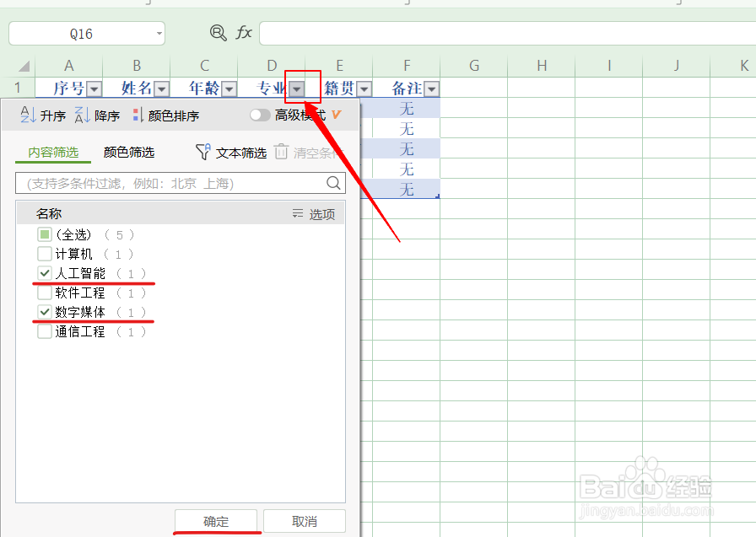Viewport: 756px width, 537px height.
Task: Click the zoom magnifier icon beside fx
Action: pos(218,33)
